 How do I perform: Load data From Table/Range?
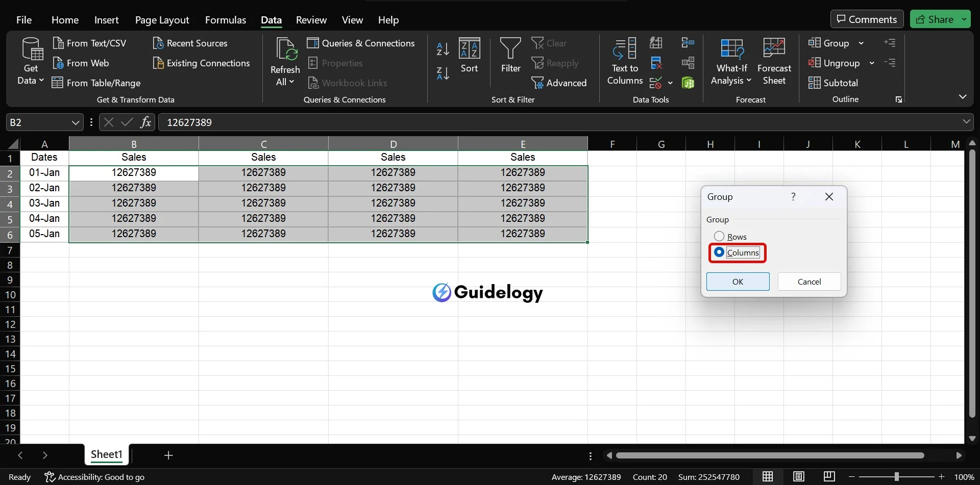click(x=96, y=83)
